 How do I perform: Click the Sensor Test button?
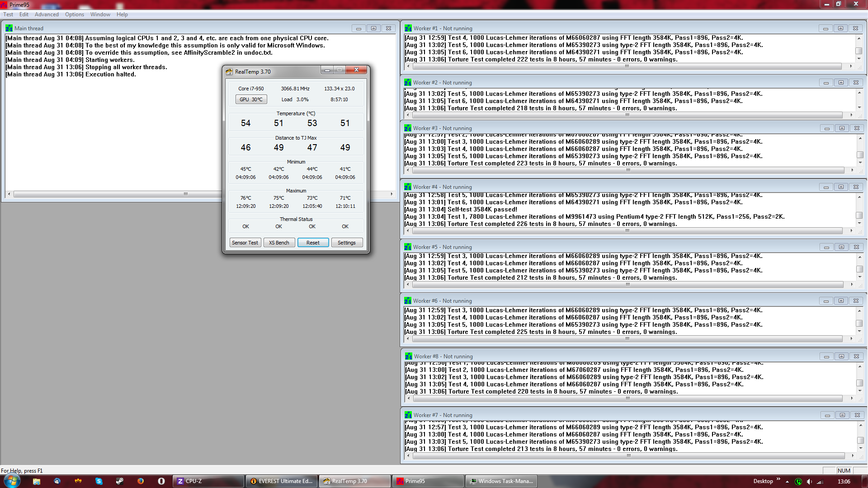pos(245,243)
